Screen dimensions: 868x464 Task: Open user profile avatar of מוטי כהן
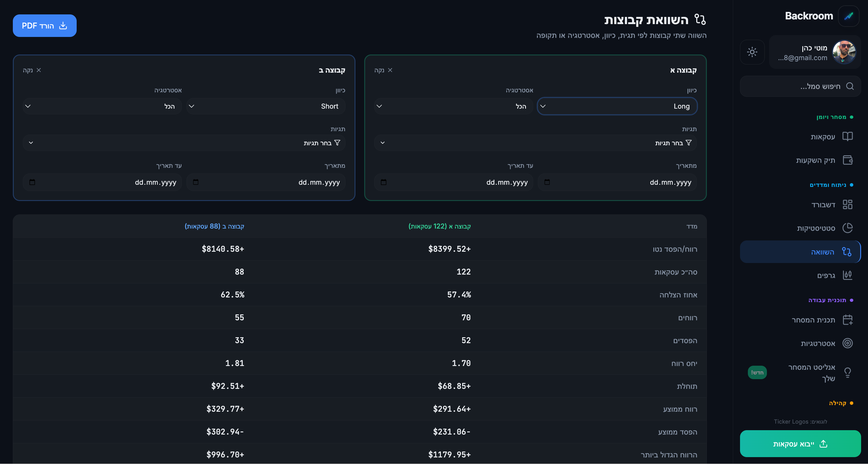click(x=844, y=52)
